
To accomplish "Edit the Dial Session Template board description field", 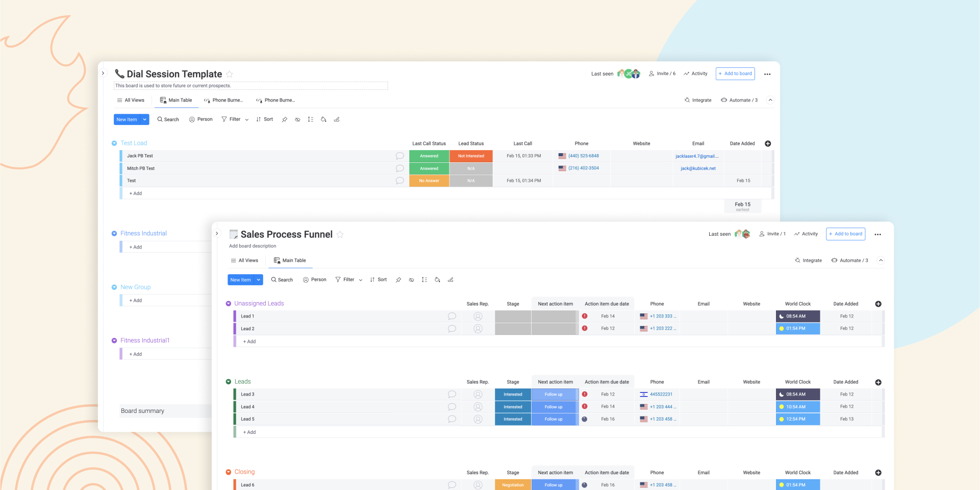I will 250,86.
